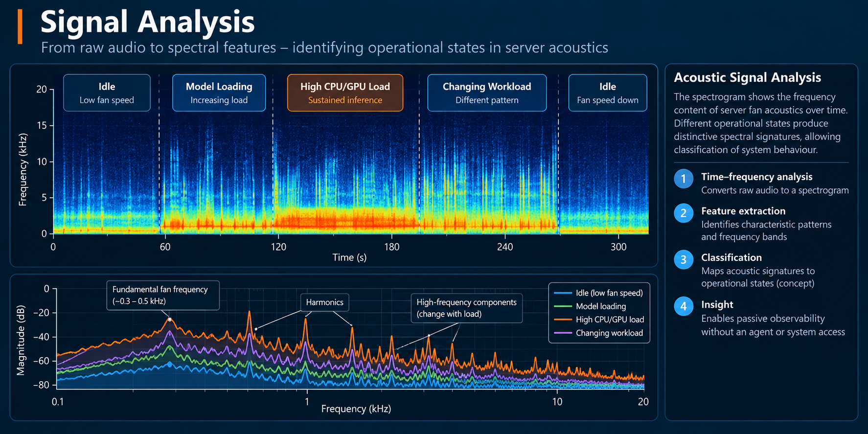Select the Idle 'Fan speed down' label box
868x434 pixels.
click(608, 93)
